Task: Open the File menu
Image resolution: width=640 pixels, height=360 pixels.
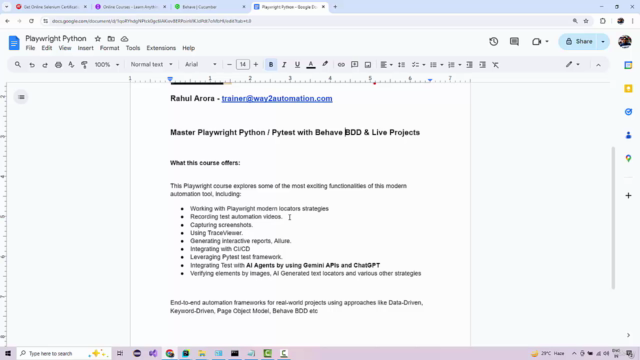Action: (x=30, y=48)
